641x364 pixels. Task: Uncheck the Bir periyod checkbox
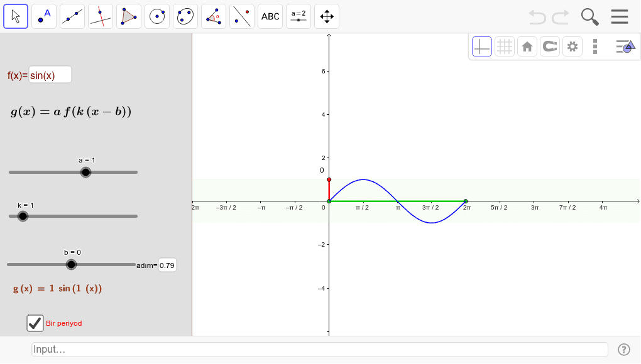click(35, 323)
